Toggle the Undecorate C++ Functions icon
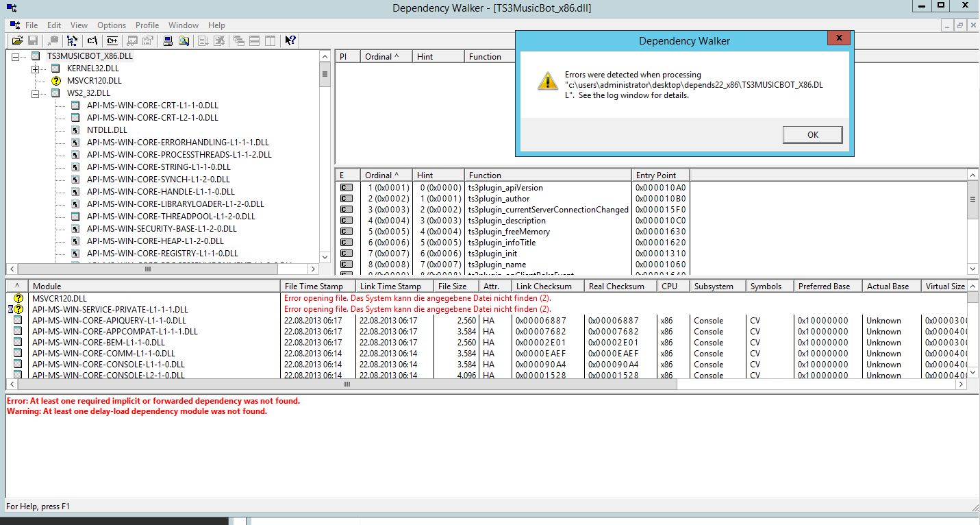Viewport: 980px width, 525px height. 112,40
